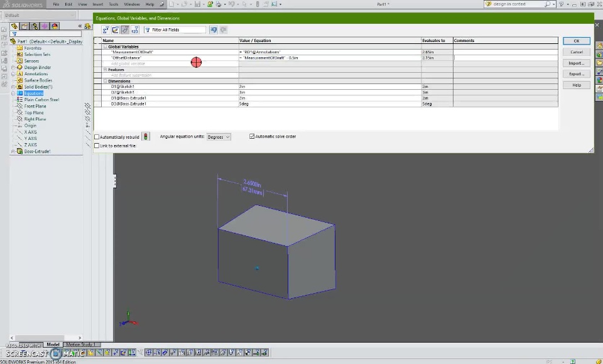The width and height of the screenshot is (603, 364).
Task: Click the Undo icon in top toolbar
Action: [x=232, y=4]
